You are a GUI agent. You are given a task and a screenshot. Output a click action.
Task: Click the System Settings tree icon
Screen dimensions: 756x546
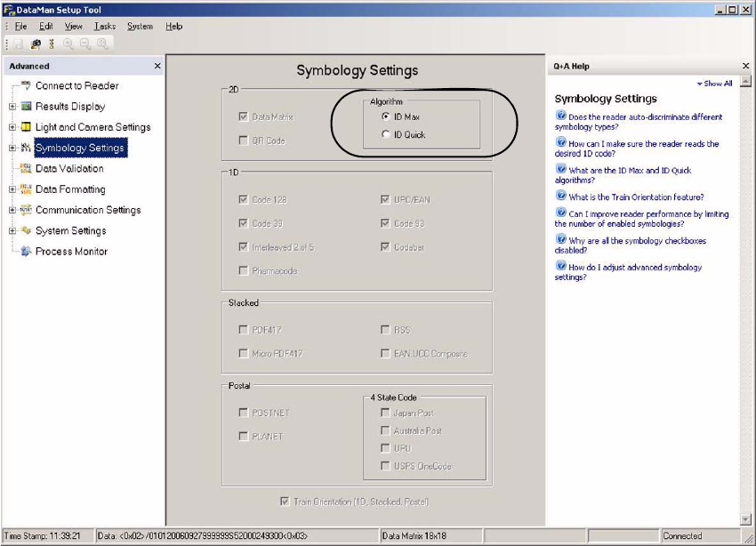(x=26, y=231)
